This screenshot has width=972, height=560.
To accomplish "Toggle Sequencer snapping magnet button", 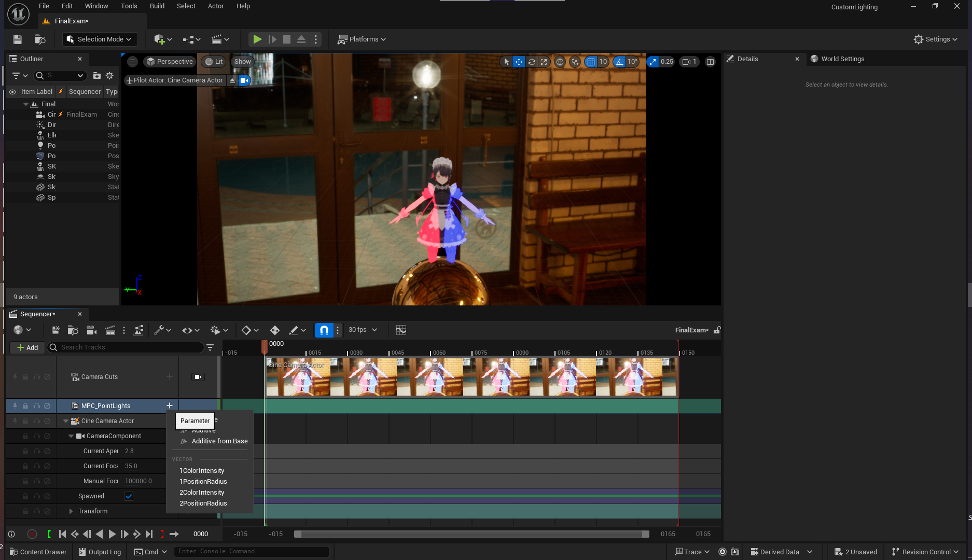I will [324, 330].
